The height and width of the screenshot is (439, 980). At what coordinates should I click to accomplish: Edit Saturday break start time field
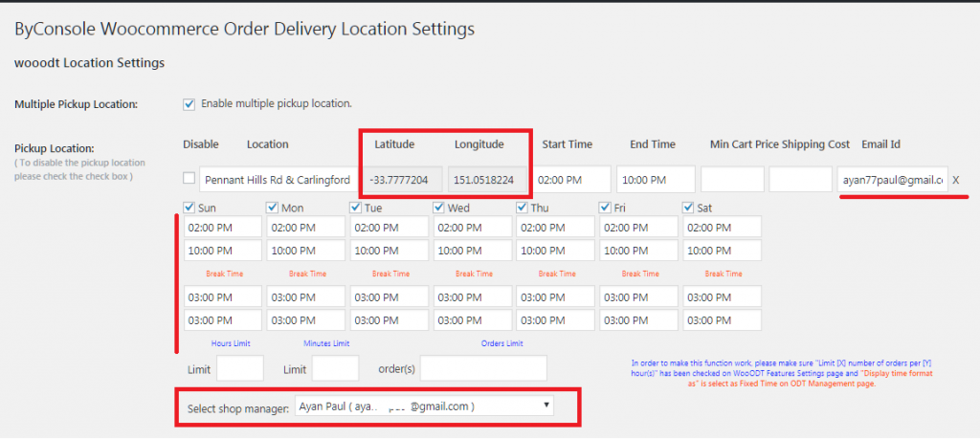click(x=722, y=296)
